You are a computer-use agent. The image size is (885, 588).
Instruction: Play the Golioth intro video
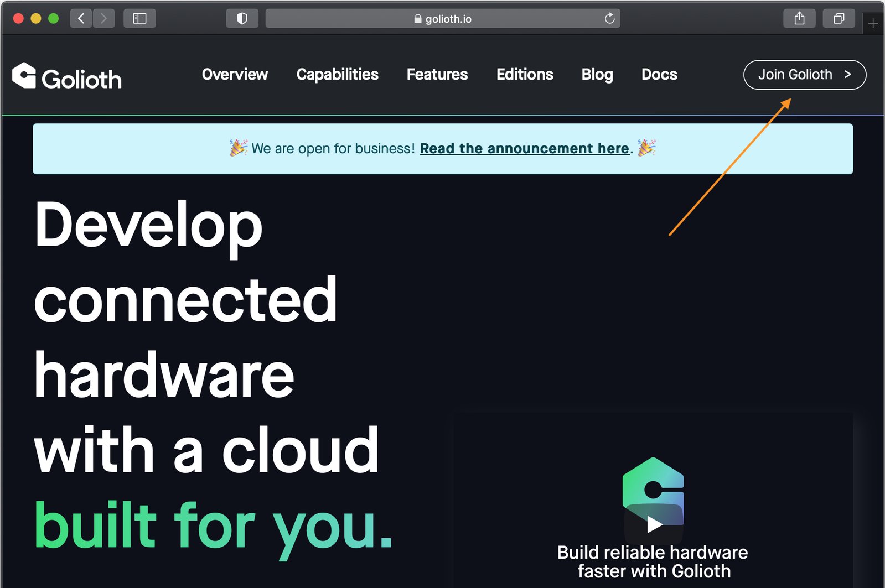[654, 524]
